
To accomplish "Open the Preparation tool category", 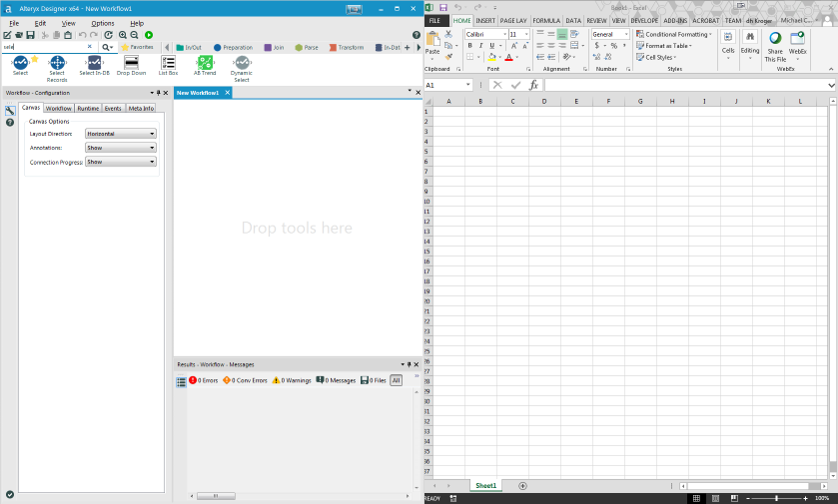I will [x=233, y=48].
